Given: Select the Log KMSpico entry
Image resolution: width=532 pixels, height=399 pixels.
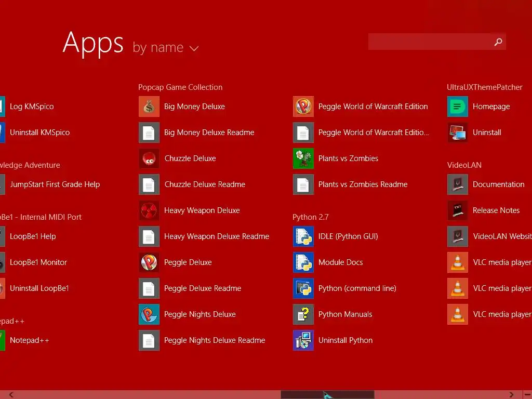Looking at the screenshot, I should (x=27, y=107).
